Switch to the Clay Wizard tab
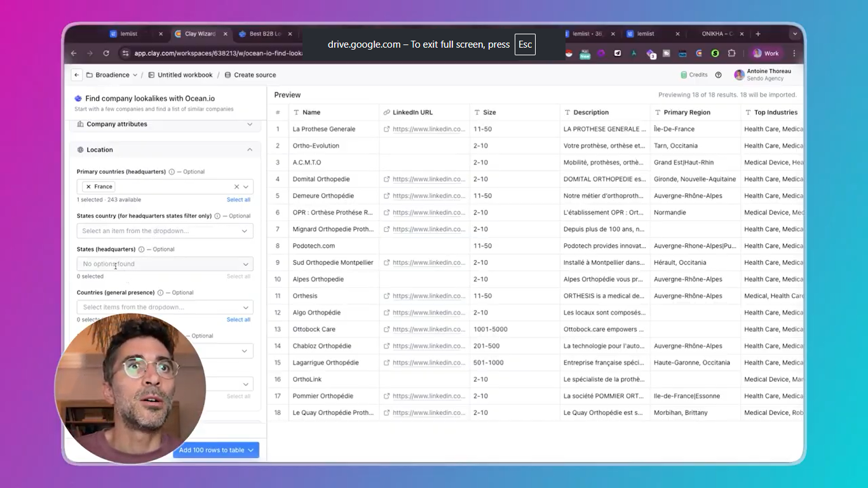Viewport: 868px width, 488px height. tap(200, 34)
